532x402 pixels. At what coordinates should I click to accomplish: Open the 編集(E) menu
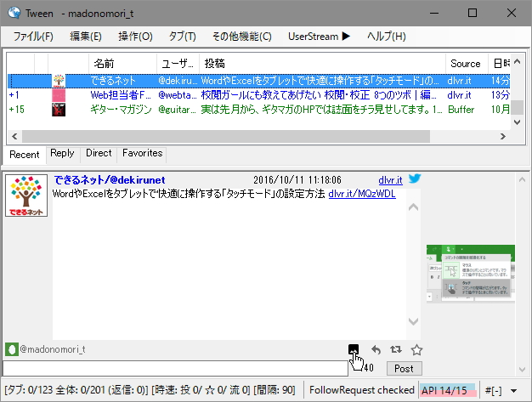coord(86,37)
